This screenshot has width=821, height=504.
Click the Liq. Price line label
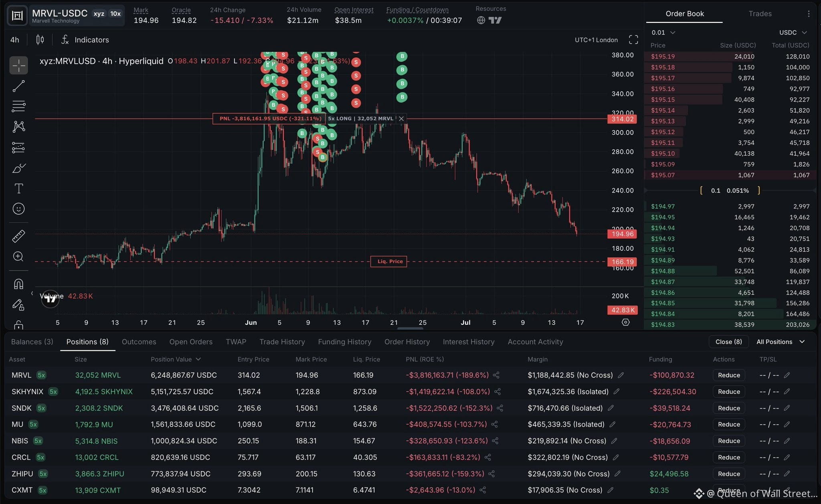[389, 261]
